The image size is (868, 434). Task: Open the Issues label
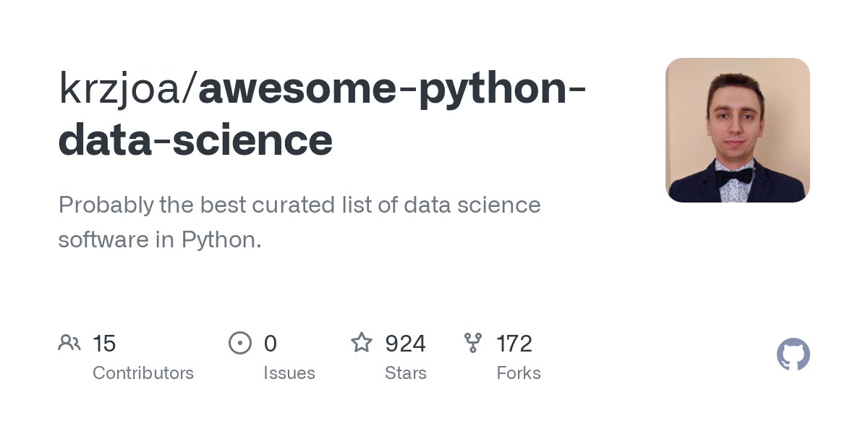point(289,373)
